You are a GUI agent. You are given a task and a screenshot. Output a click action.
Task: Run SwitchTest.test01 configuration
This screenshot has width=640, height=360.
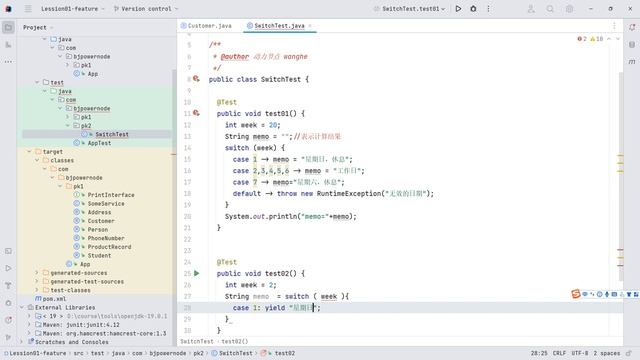click(458, 9)
